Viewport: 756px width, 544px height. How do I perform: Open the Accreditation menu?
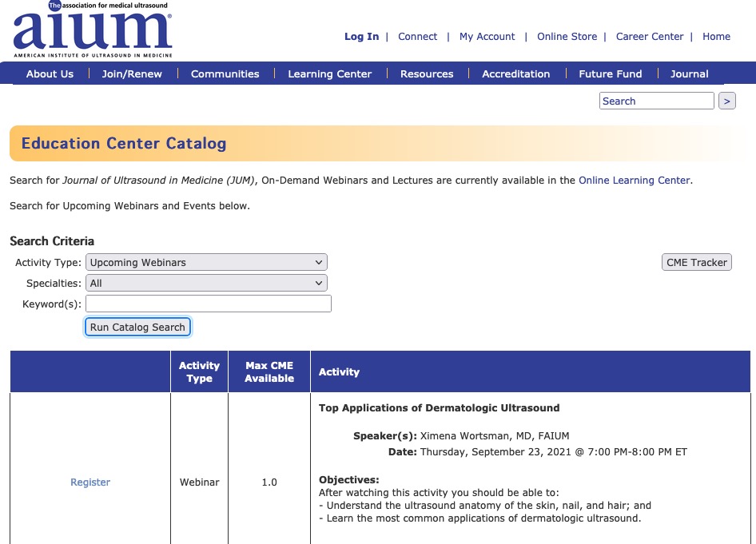516,73
